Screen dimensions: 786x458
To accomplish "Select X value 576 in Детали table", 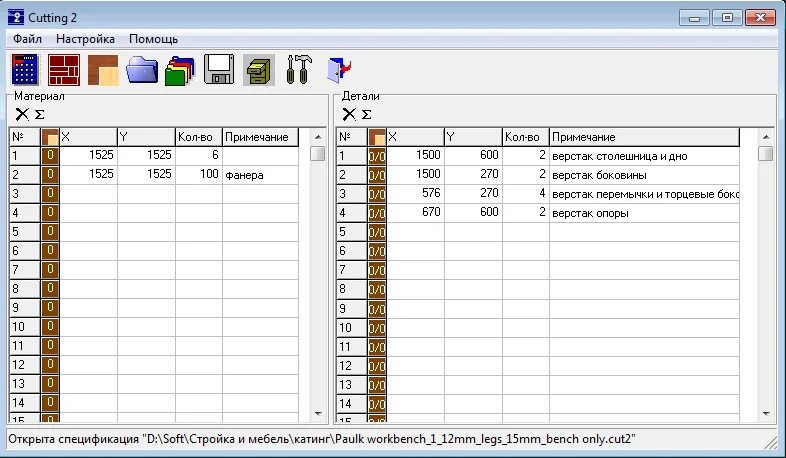I will pyautogui.click(x=415, y=193).
